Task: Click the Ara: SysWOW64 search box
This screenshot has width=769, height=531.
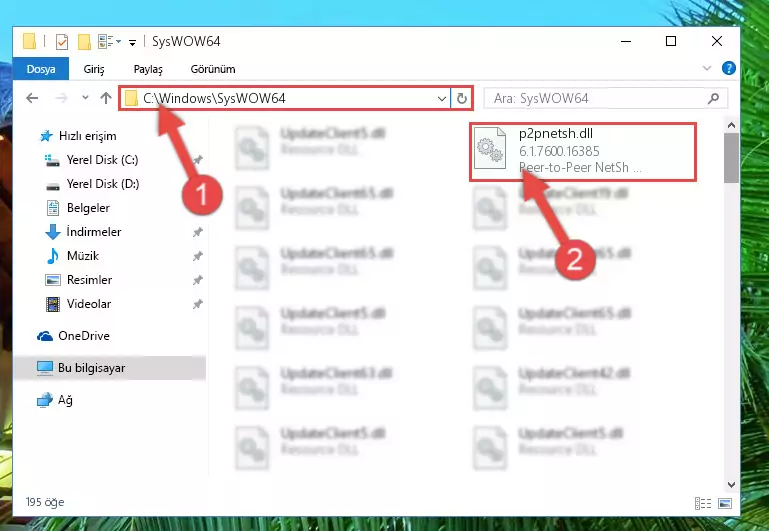Action: click(606, 99)
